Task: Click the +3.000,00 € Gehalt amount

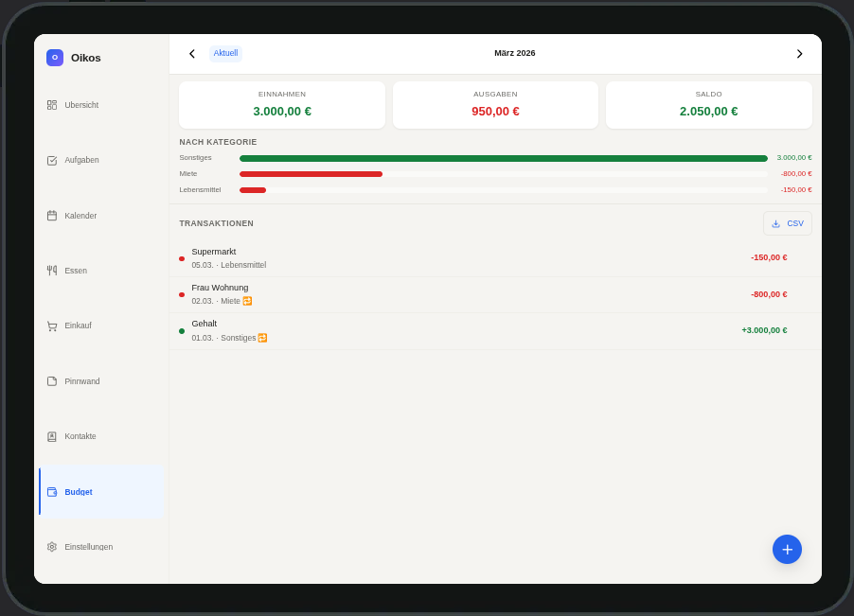Action: pos(764,330)
